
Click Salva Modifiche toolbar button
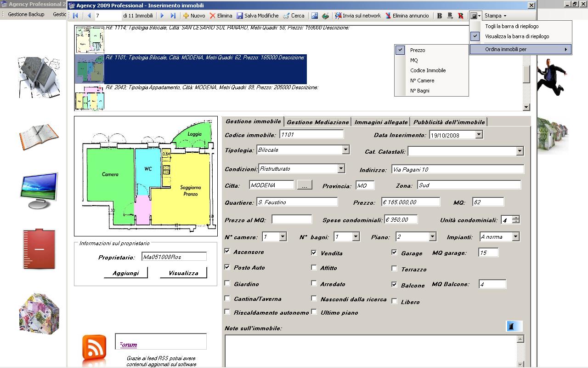click(x=258, y=16)
